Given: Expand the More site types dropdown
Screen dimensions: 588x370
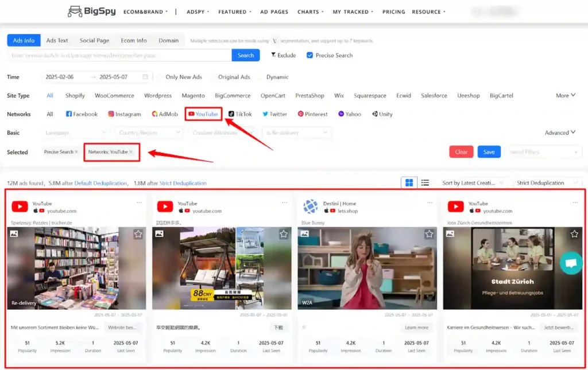Looking at the screenshot, I should (x=565, y=95).
